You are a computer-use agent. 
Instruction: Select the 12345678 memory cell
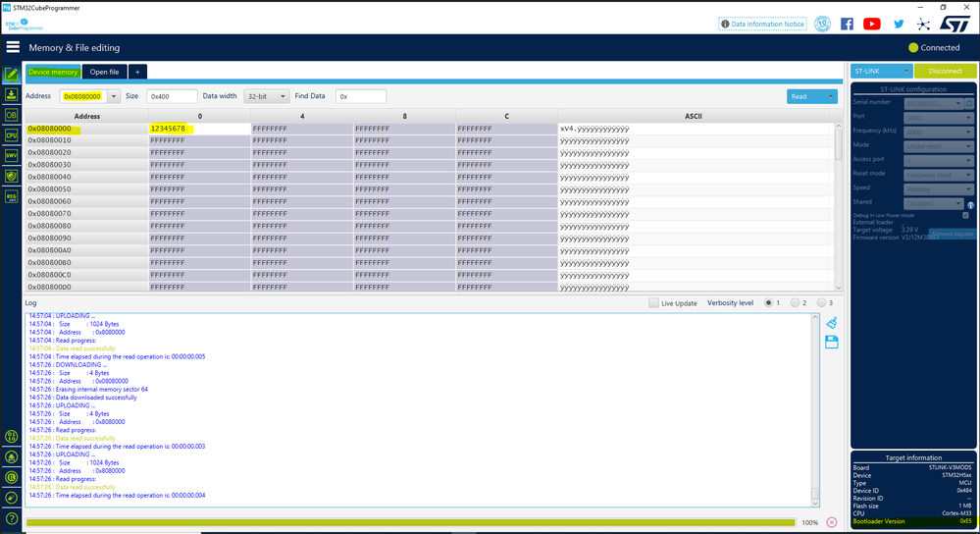(x=199, y=129)
